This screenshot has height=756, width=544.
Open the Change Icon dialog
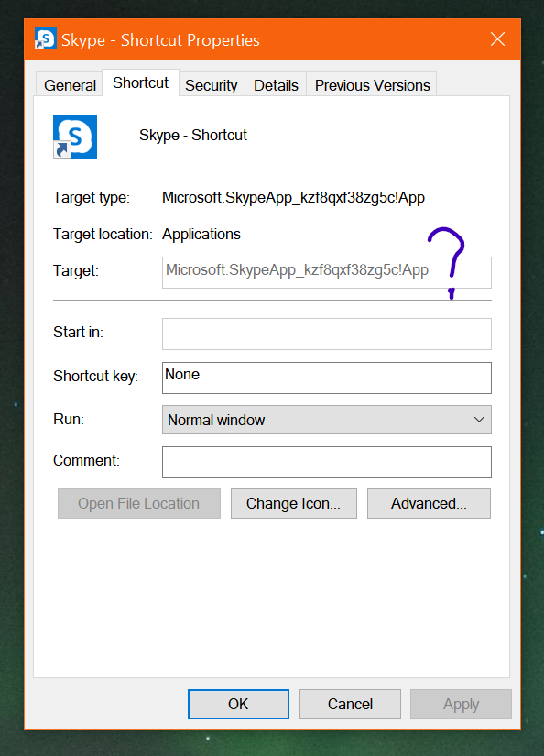click(x=293, y=503)
